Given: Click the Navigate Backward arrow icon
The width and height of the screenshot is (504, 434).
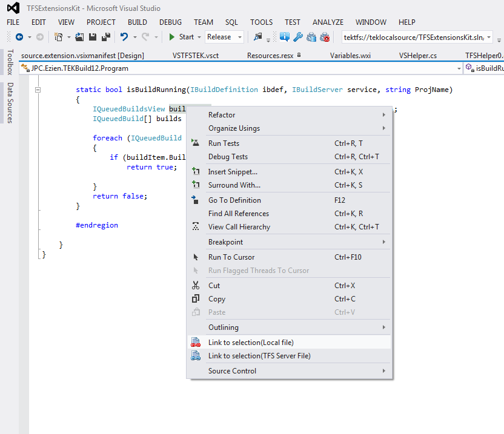Looking at the screenshot, I should pyautogui.click(x=21, y=37).
